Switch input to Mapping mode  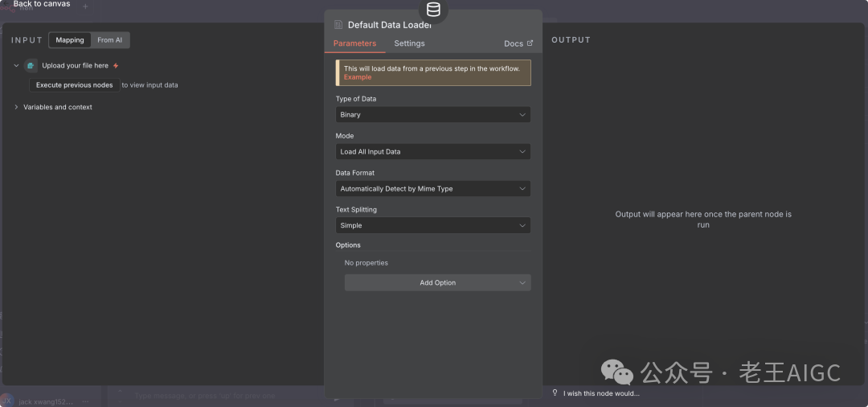click(x=70, y=40)
